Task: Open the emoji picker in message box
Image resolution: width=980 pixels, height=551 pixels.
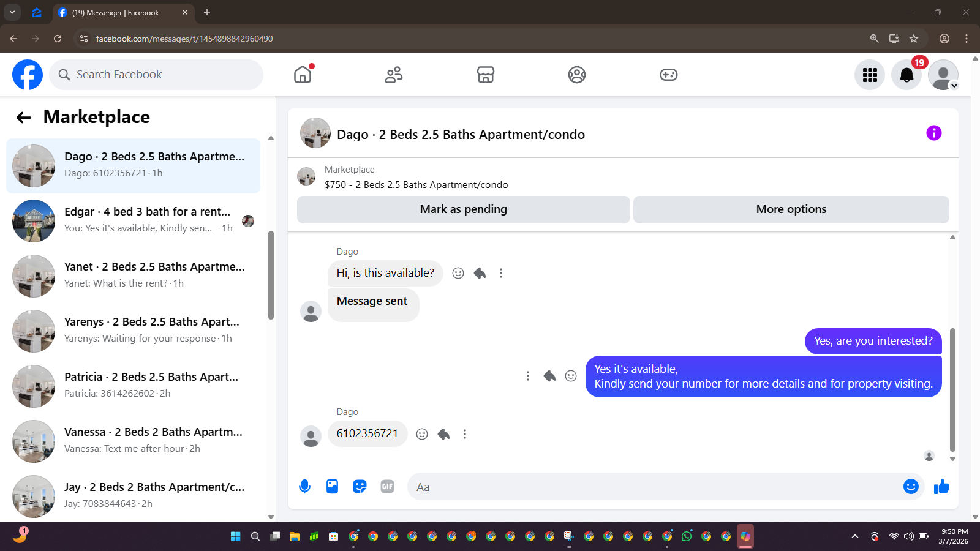Action: [911, 486]
